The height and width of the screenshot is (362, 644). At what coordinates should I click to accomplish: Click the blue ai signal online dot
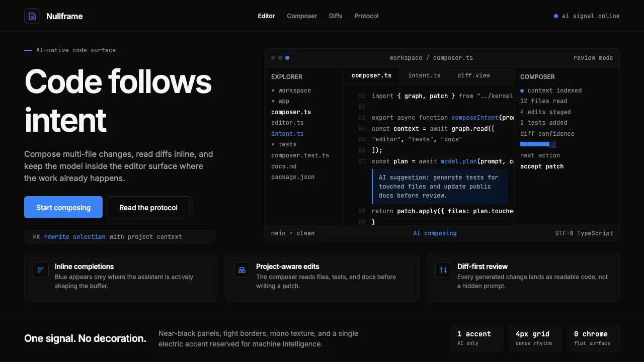point(556,16)
